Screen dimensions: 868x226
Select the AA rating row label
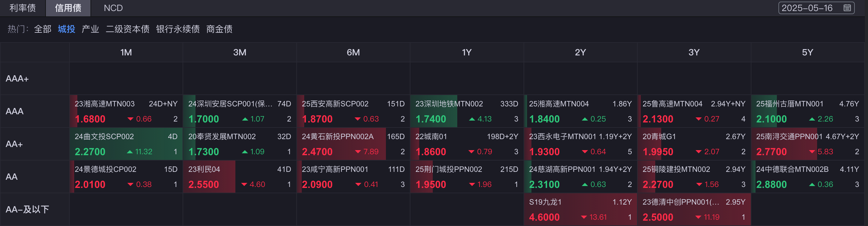(11, 177)
